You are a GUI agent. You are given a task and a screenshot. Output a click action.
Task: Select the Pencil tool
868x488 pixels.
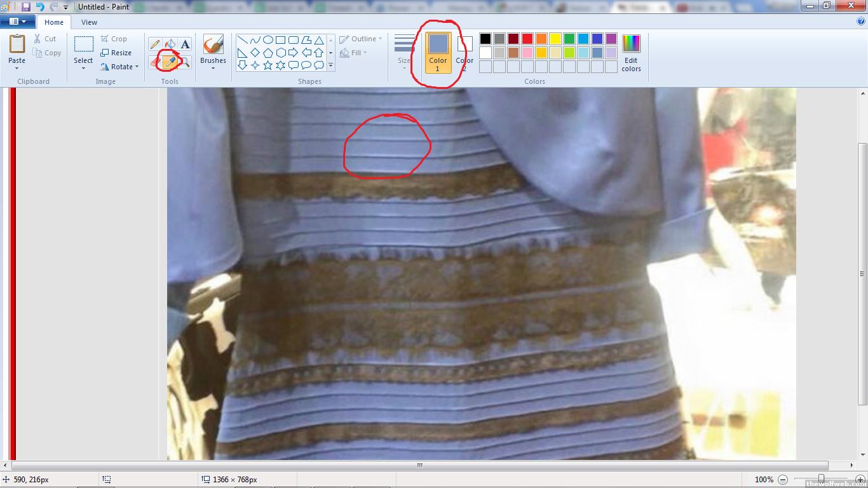click(155, 44)
